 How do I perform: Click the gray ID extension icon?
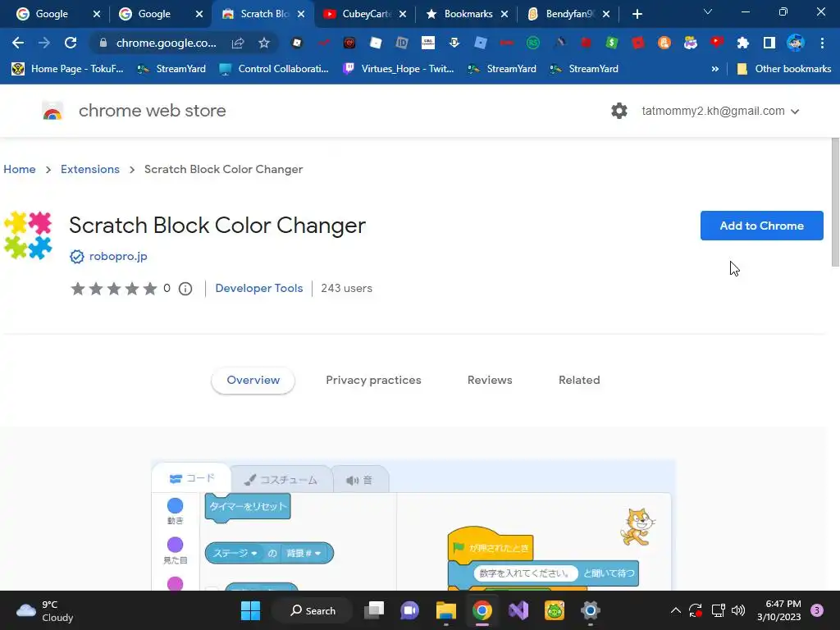pos(402,43)
